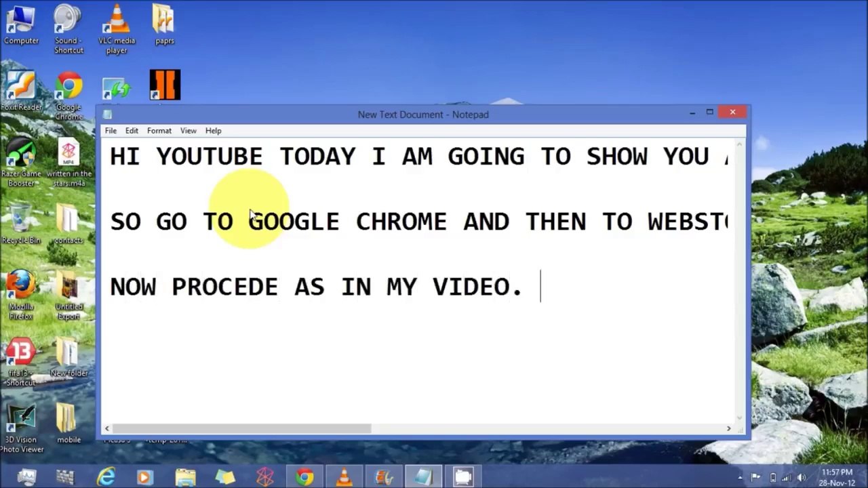The image size is (868, 488).
Task: Select Razer Game Booster desktop icon
Action: point(21,162)
